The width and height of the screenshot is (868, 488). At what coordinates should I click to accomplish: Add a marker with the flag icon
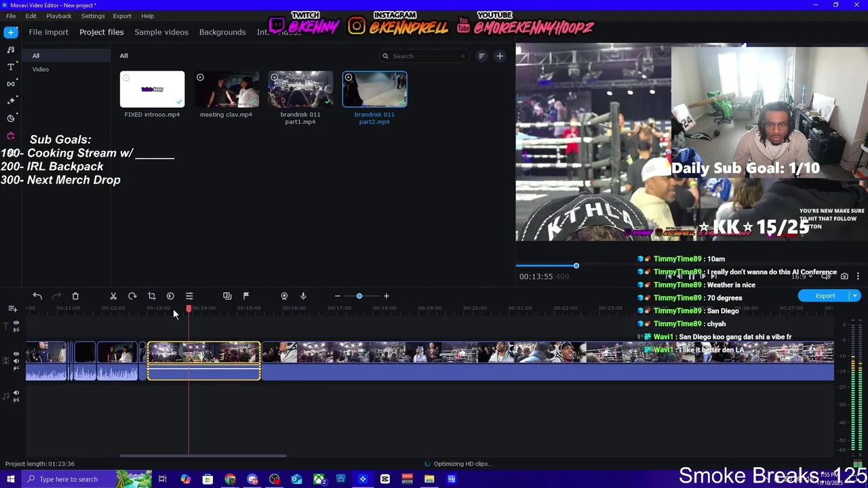[x=246, y=296]
